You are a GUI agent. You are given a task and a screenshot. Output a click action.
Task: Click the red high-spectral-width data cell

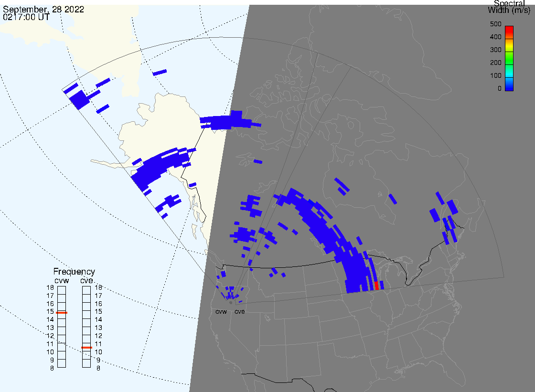pyautogui.click(x=377, y=286)
